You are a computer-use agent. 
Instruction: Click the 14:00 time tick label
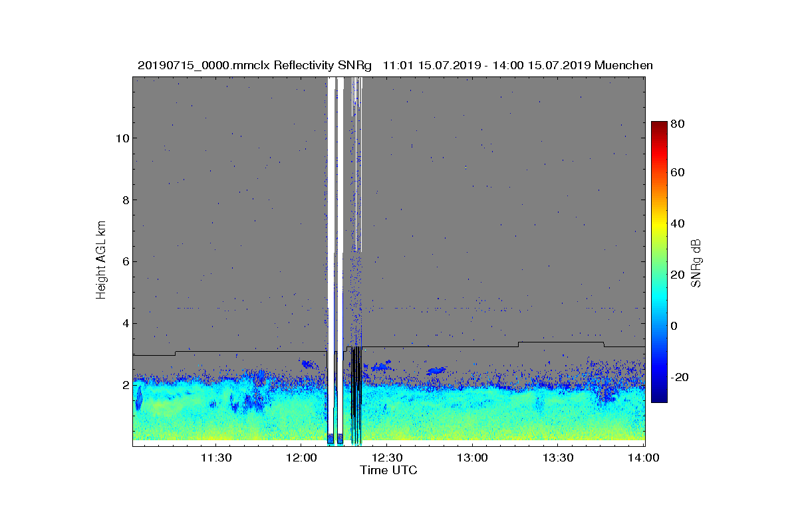click(x=644, y=458)
